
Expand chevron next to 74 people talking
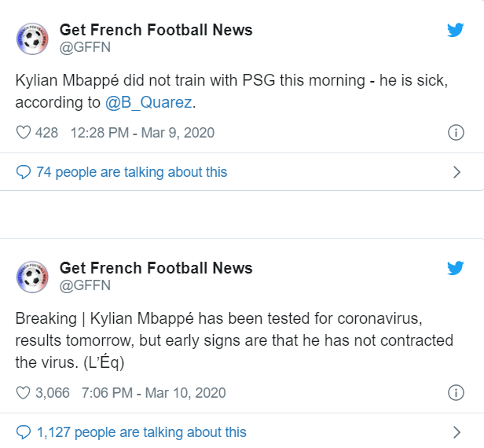[x=457, y=172]
